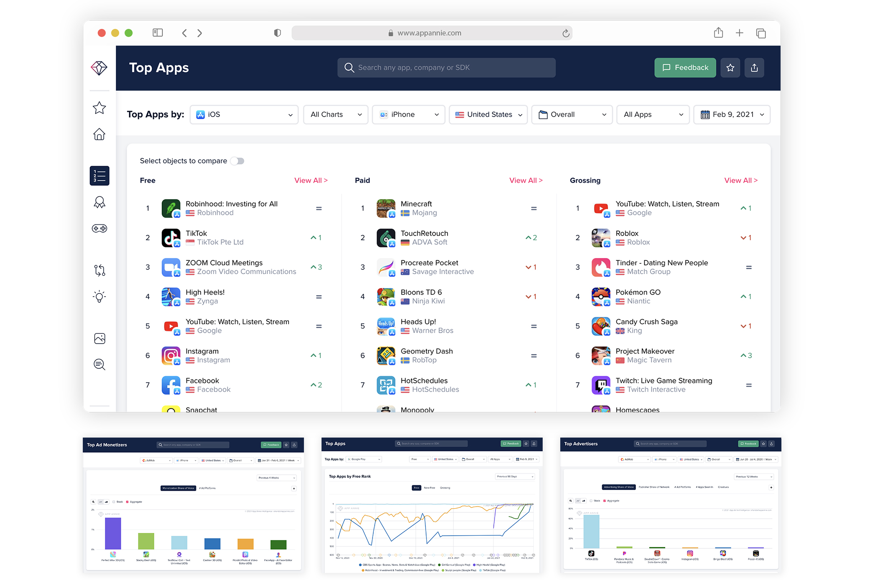Click the Minecraft app icon

pyautogui.click(x=386, y=209)
